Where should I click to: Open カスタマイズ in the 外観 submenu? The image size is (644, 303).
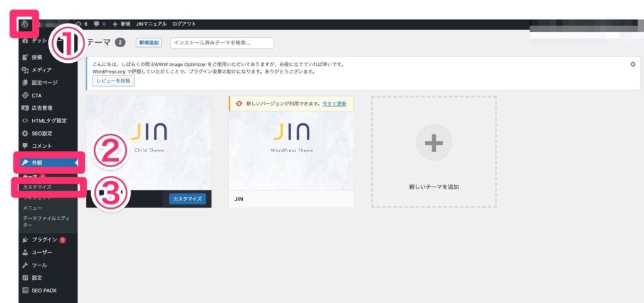click(37, 187)
